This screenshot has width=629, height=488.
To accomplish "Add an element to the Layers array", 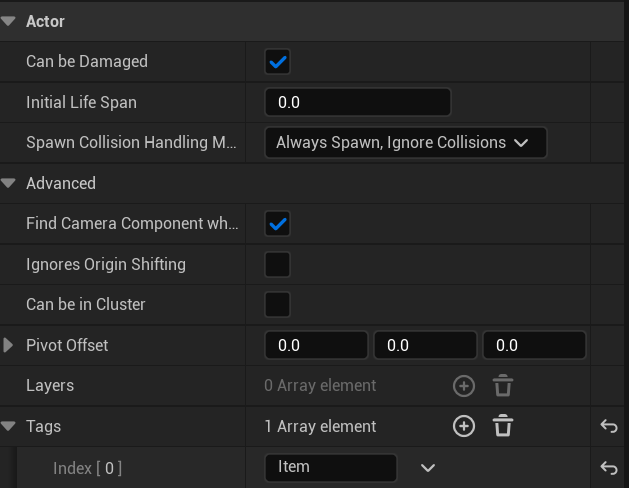I will (x=464, y=386).
